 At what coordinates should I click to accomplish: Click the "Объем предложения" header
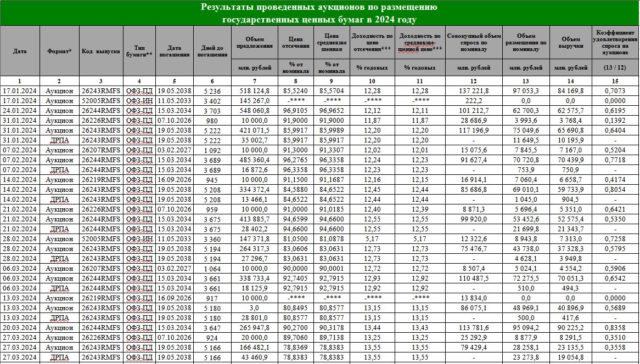(255, 42)
